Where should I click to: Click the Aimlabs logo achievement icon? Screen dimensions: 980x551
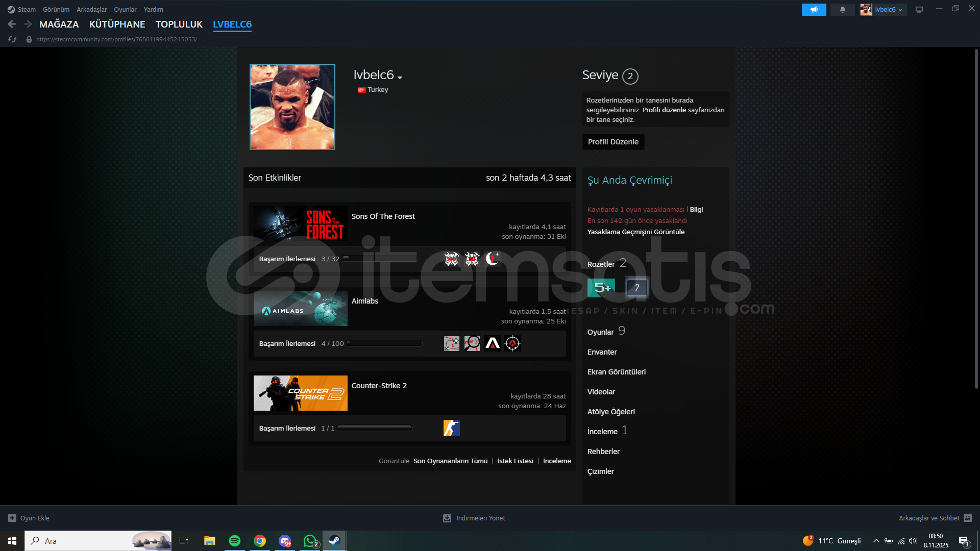492,343
